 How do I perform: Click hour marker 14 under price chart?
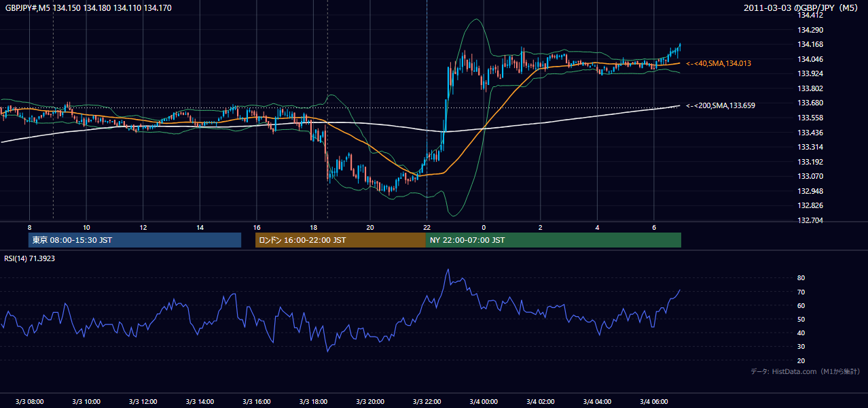[x=200, y=227]
